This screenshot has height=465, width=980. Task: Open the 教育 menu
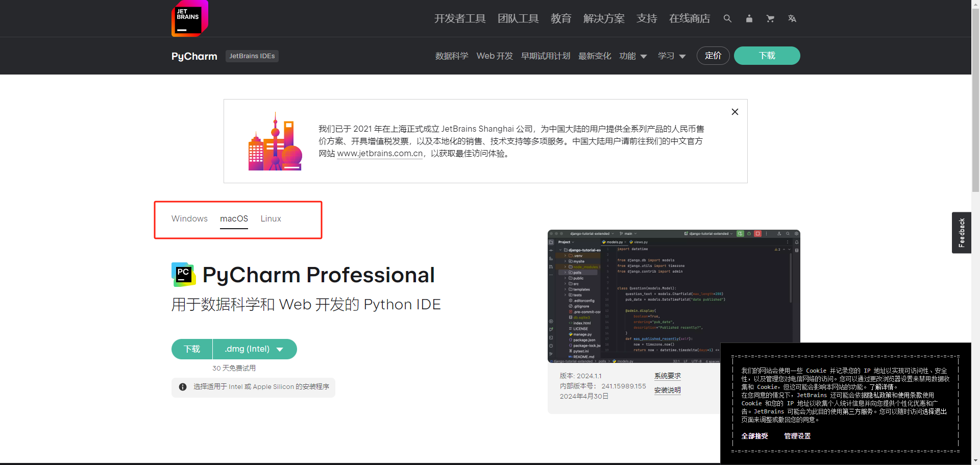(561, 18)
